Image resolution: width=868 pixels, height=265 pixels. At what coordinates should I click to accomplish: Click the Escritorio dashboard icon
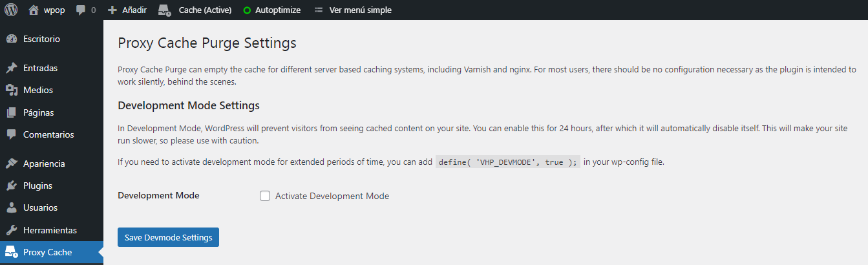(x=11, y=39)
